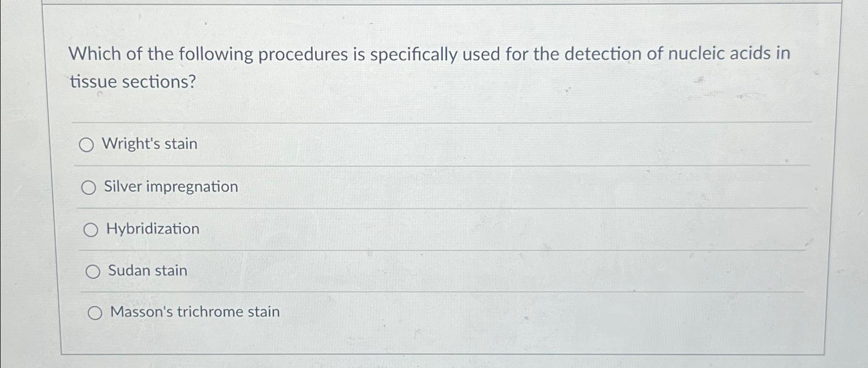The width and height of the screenshot is (868, 368).
Task: Select the Sudan stain radio button
Action: [93, 271]
